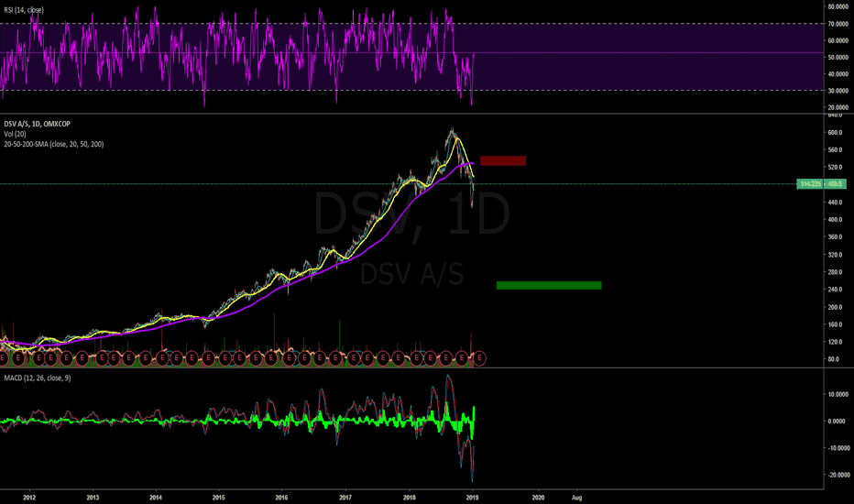Click the 2015 label on time axis

click(x=218, y=498)
